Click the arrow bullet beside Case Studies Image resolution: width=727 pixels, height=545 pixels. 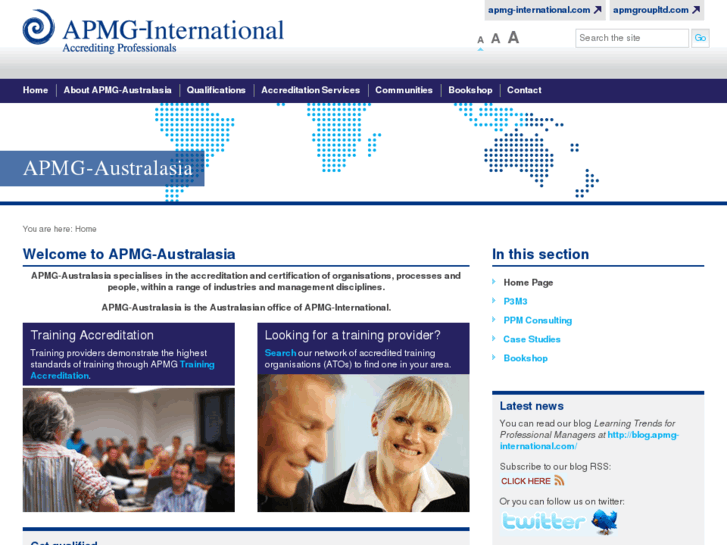click(x=494, y=339)
